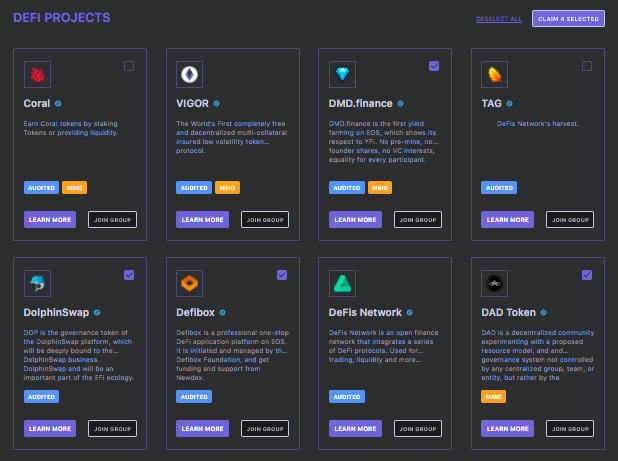Click the DEFI PROJECTS heading
This screenshot has height=461, width=618.
coord(62,18)
